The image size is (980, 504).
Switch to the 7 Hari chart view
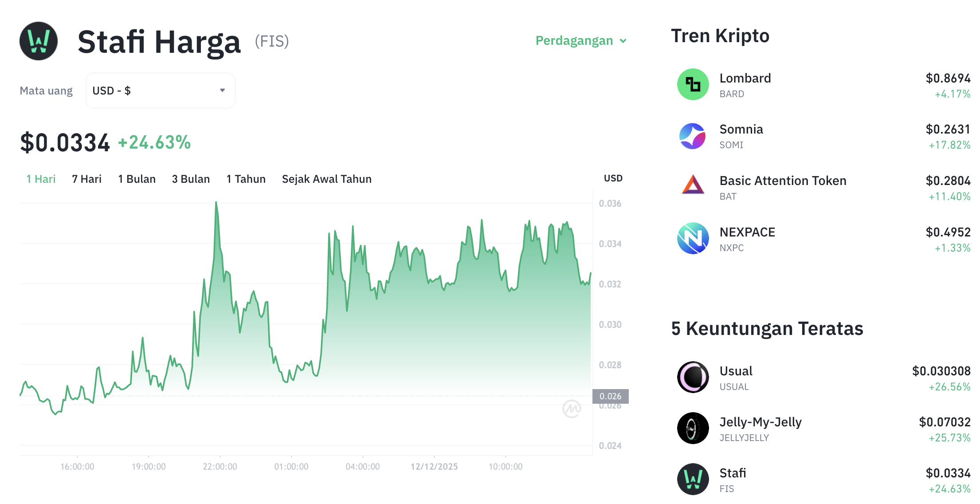point(86,179)
